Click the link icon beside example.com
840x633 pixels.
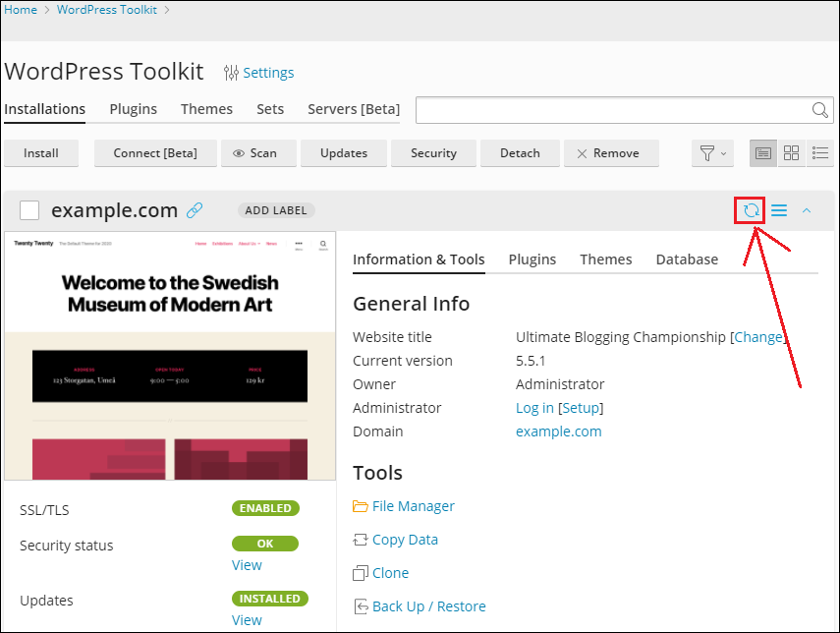195,210
